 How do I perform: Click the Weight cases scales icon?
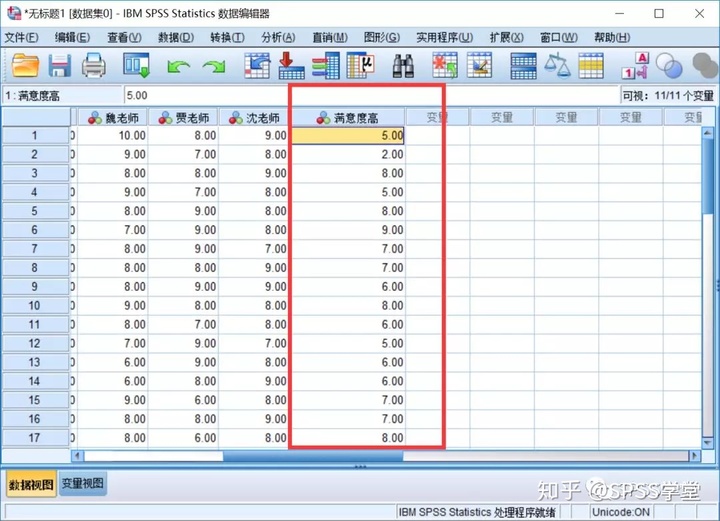click(557, 65)
